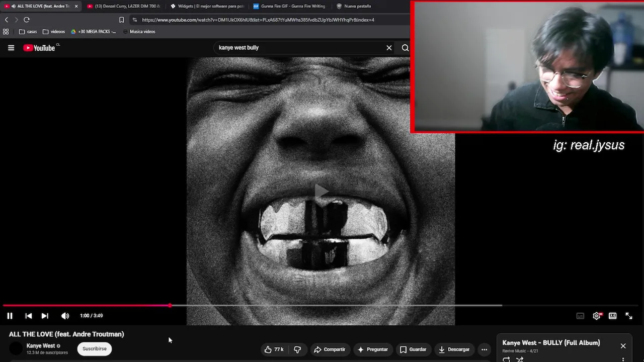Open the '+30 MEGA PACKS' bookmark
The height and width of the screenshot is (362, 644).
(94, 31)
